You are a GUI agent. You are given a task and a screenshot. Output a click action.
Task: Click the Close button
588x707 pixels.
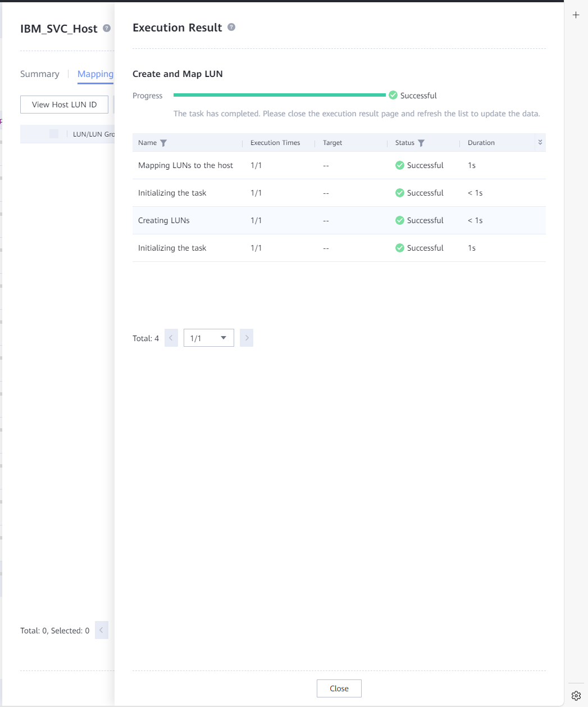pyautogui.click(x=339, y=688)
